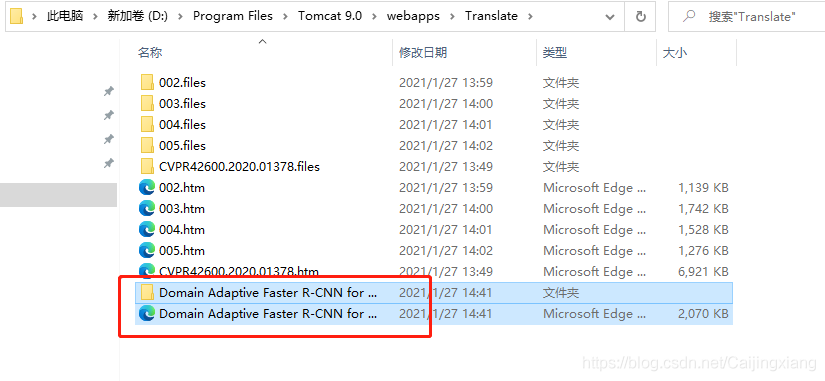Open the 003.files folder icon
This screenshot has width=825, height=381.
click(x=147, y=104)
